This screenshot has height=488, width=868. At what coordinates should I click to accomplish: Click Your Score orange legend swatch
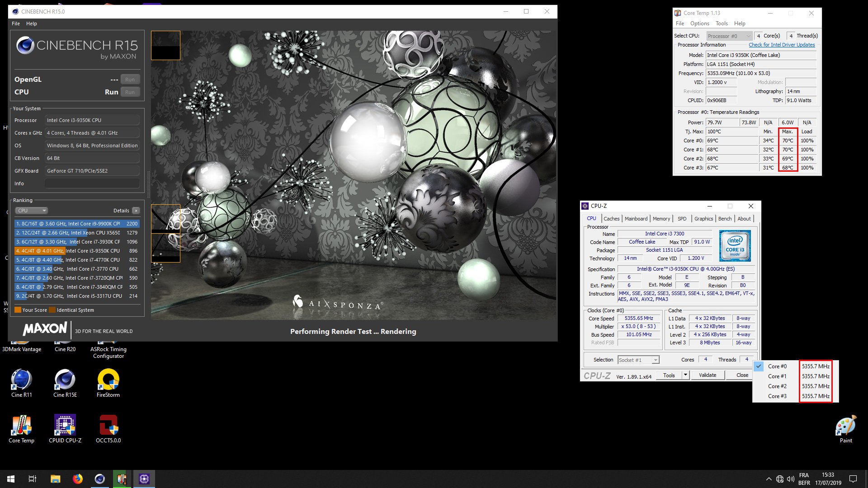point(18,310)
